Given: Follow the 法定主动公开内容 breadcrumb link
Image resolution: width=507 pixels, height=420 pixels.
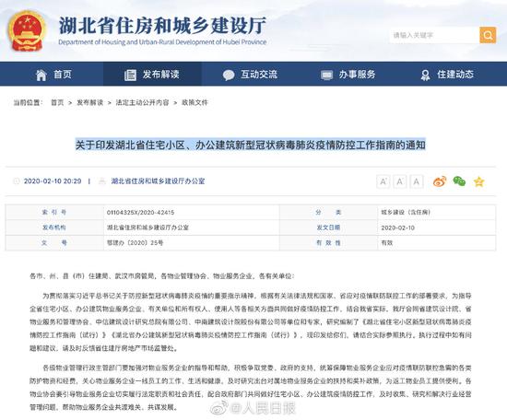Looking at the screenshot, I should pyautogui.click(x=142, y=102).
